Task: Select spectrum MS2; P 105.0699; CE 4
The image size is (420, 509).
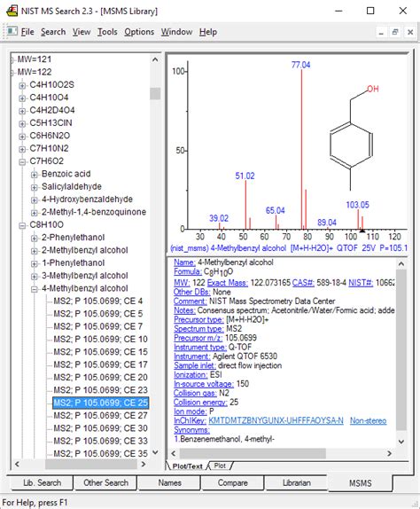Action: click(x=98, y=301)
